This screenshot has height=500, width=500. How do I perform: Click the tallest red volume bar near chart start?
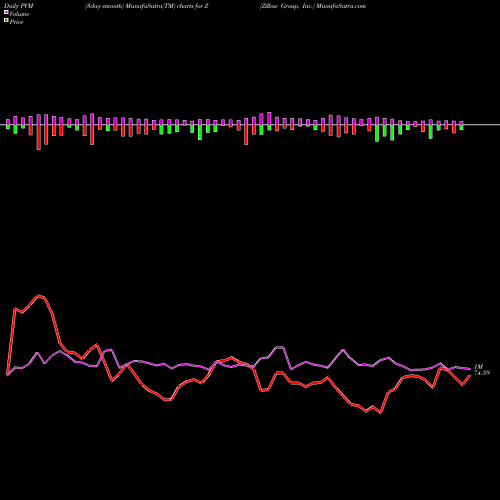coord(39,137)
